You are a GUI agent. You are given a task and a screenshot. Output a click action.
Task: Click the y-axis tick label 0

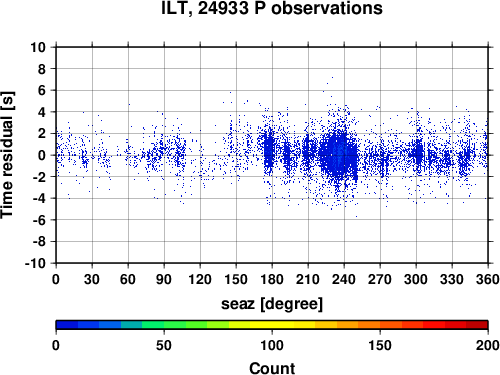pos(42,155)
